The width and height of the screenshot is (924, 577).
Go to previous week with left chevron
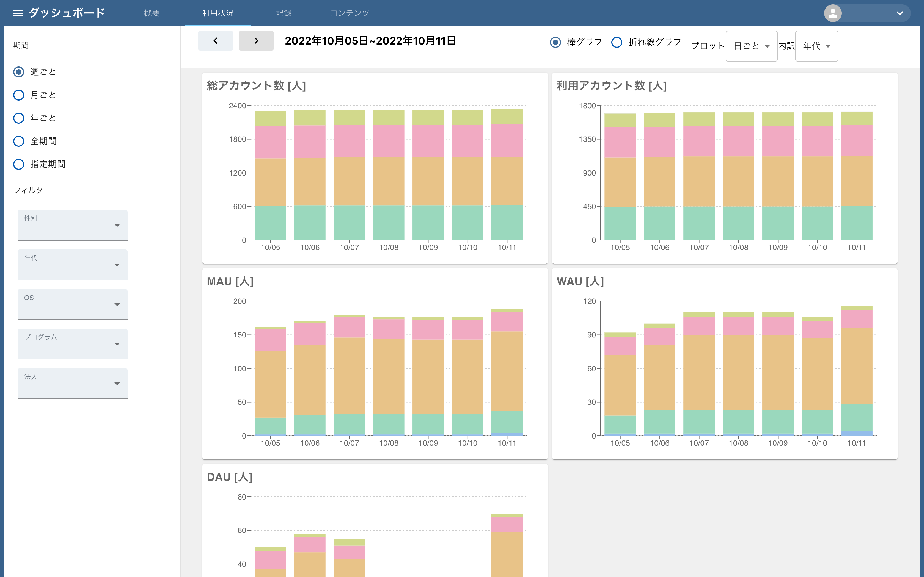click(x=215, y=41)
